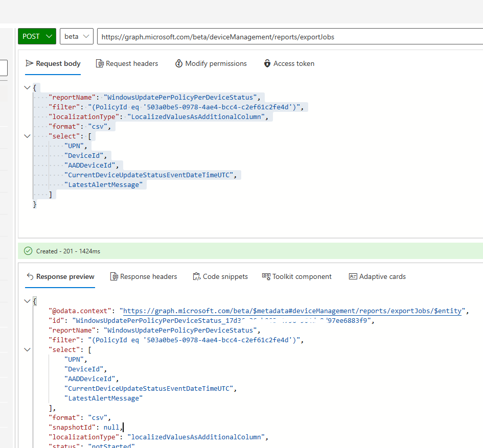Click "LatestAlertMessage" in the request body
Image resolution: width=483 pixels, height=448 pixels.
[103, 185]
